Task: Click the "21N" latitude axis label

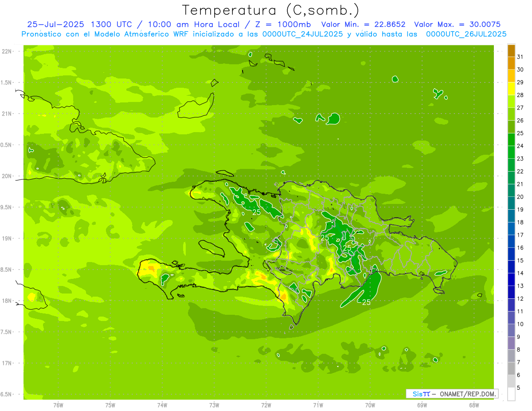Action: [x=7, y=114]
